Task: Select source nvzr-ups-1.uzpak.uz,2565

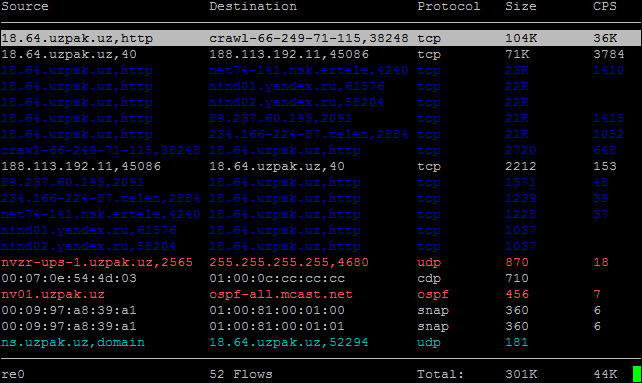Action: click(97, 262)
